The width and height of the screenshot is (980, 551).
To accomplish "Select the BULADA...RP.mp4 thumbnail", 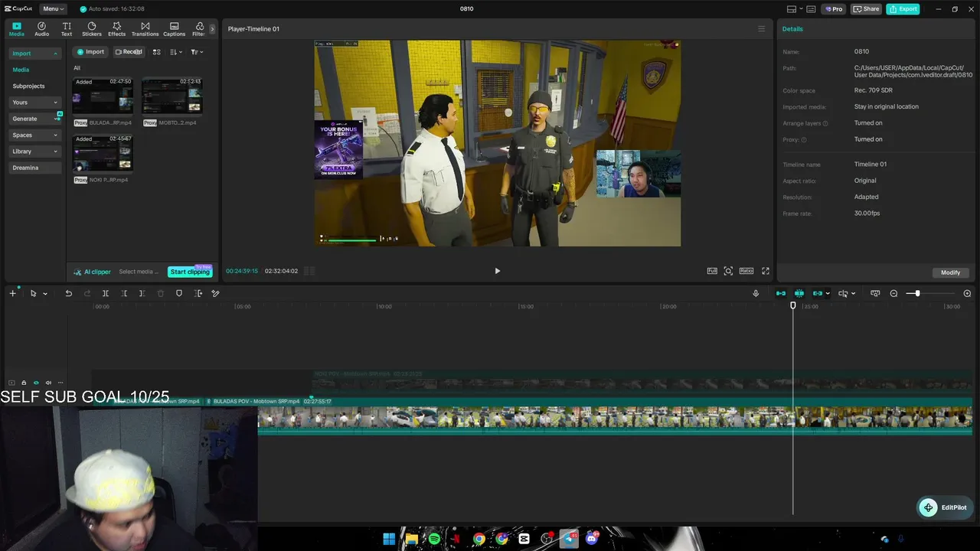I will point(103,96).
